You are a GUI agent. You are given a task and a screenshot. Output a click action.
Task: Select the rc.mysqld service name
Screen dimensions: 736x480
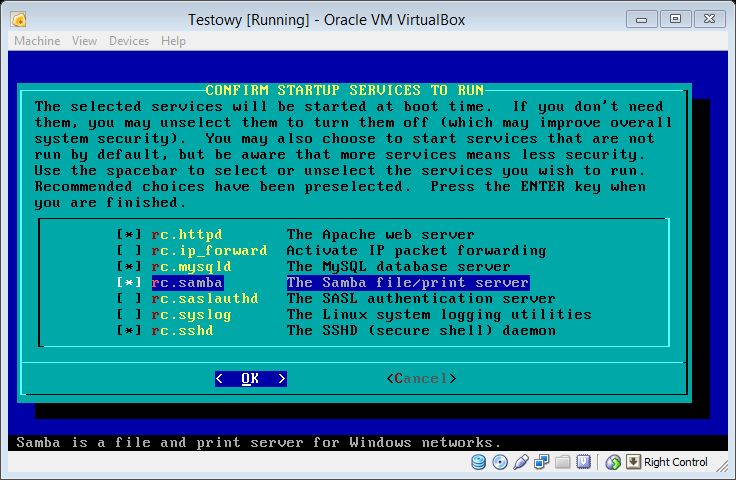click(192, 267)
